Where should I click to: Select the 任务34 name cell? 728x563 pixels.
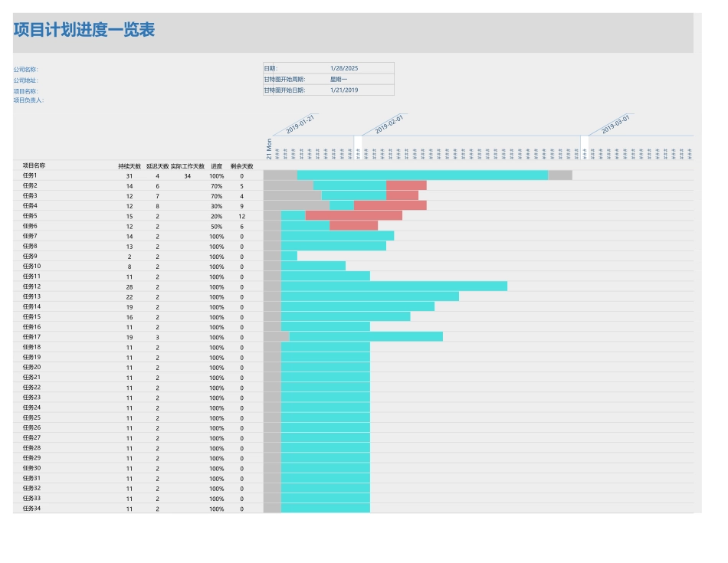coord(32,509)
